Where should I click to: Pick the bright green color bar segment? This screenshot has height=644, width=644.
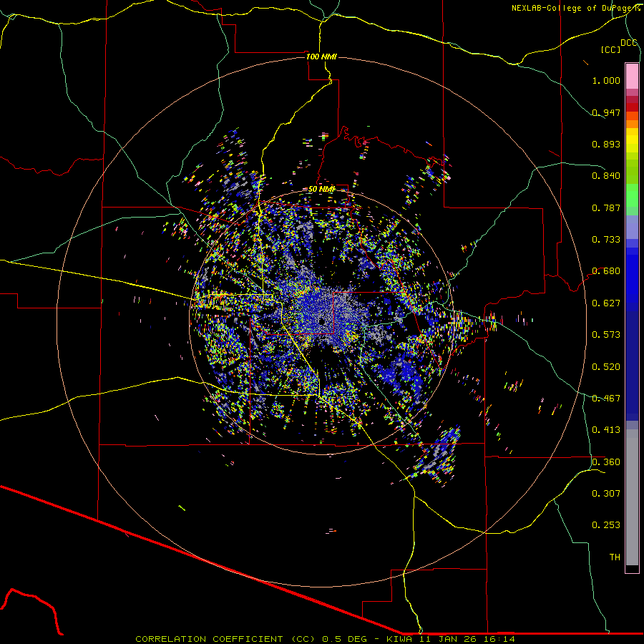click(632, 195)
